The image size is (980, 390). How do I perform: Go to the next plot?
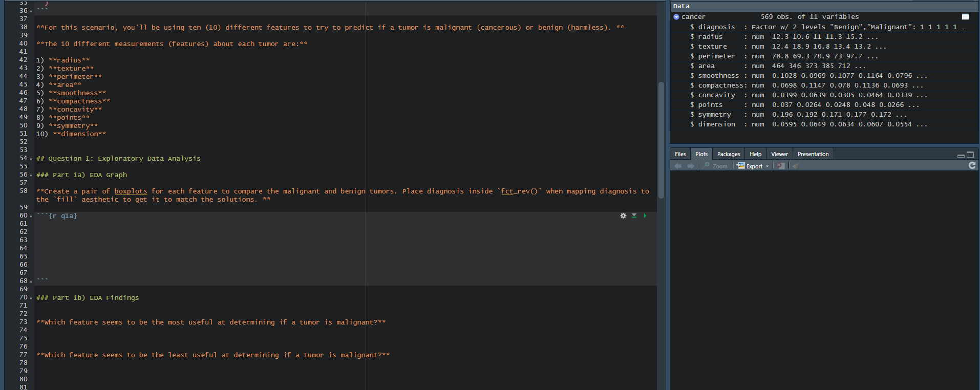pyautogui.click(x=691, y=166)
